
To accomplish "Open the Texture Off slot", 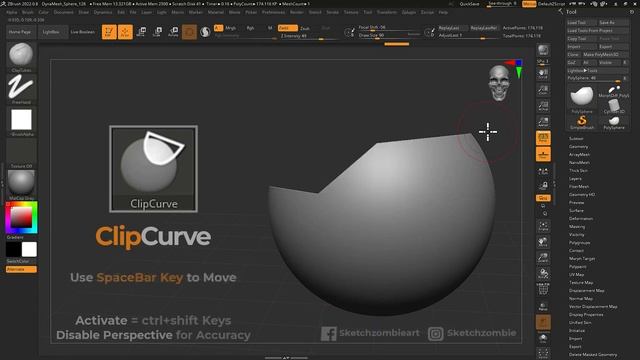I will coord(21,153).
